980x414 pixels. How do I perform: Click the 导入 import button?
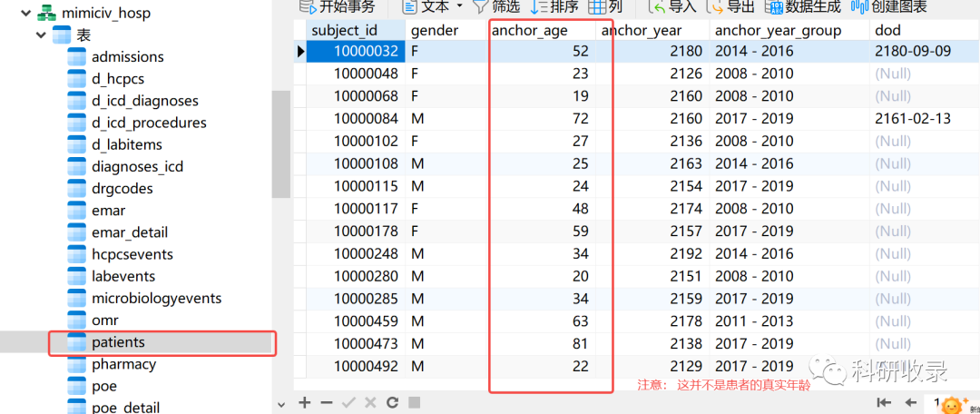point(672,7)
